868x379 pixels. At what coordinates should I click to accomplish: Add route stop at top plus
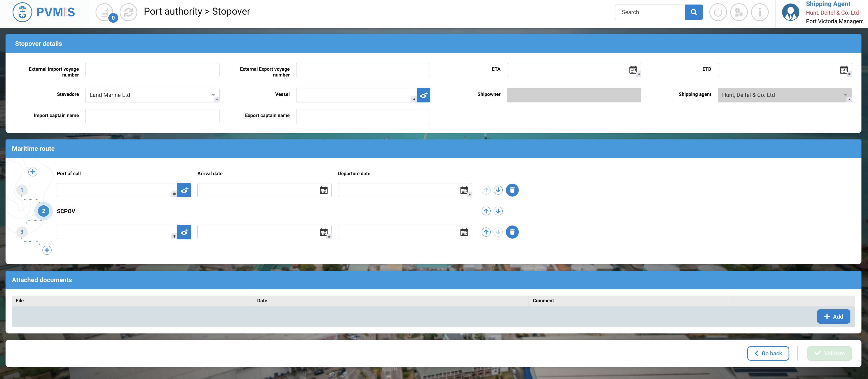point(33,172)
